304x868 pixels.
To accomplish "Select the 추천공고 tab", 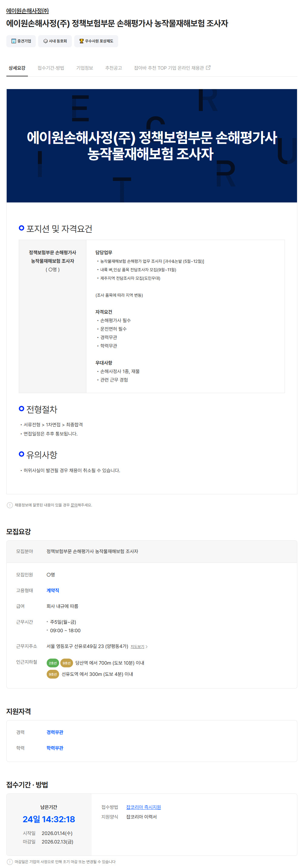I will pos(113,68).
